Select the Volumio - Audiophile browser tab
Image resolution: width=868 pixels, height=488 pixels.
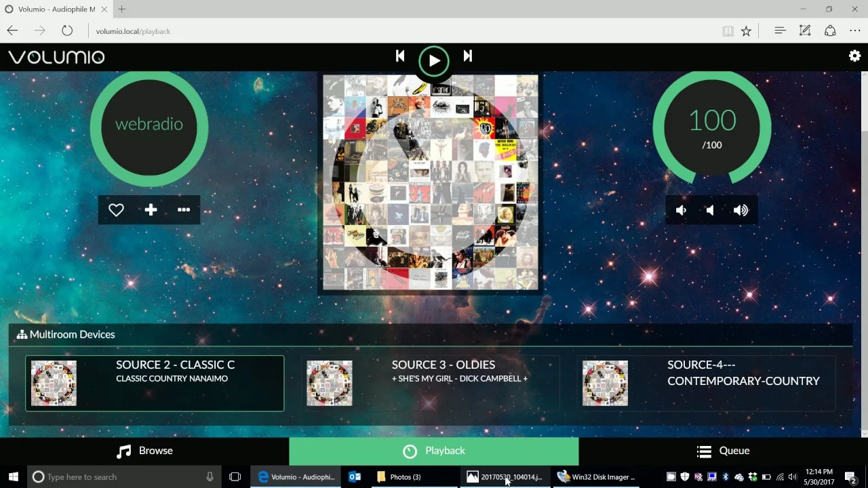coord(56,9)
